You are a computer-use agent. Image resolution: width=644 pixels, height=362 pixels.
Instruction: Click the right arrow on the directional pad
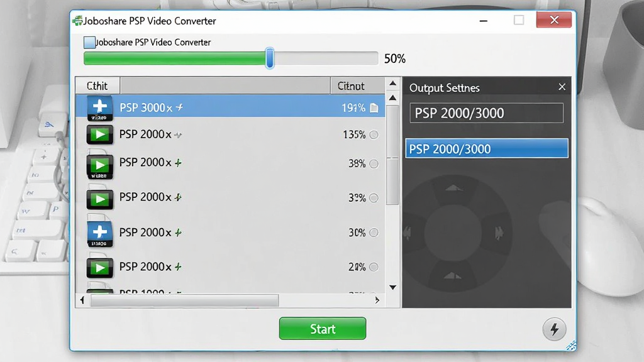click(x=499, y=233)
